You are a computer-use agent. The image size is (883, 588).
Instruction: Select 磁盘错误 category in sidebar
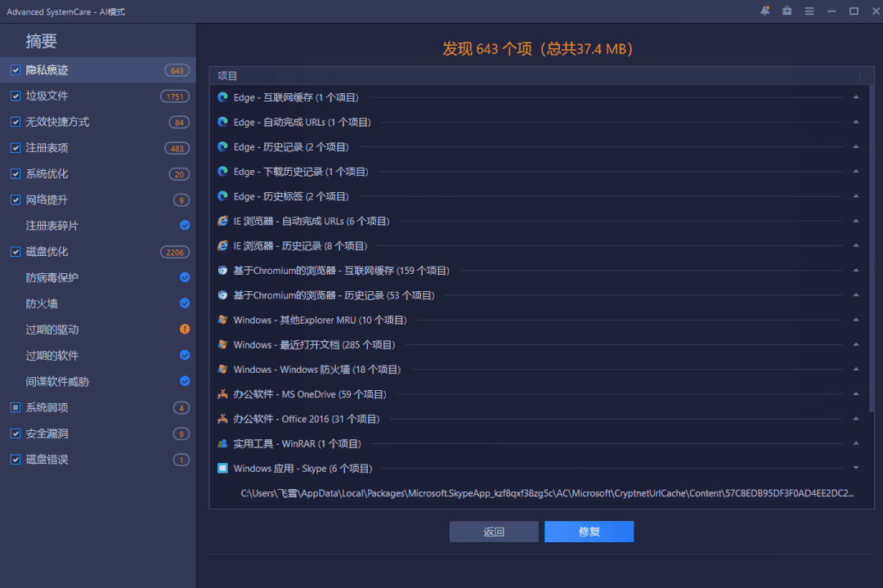tap(98, 459)
